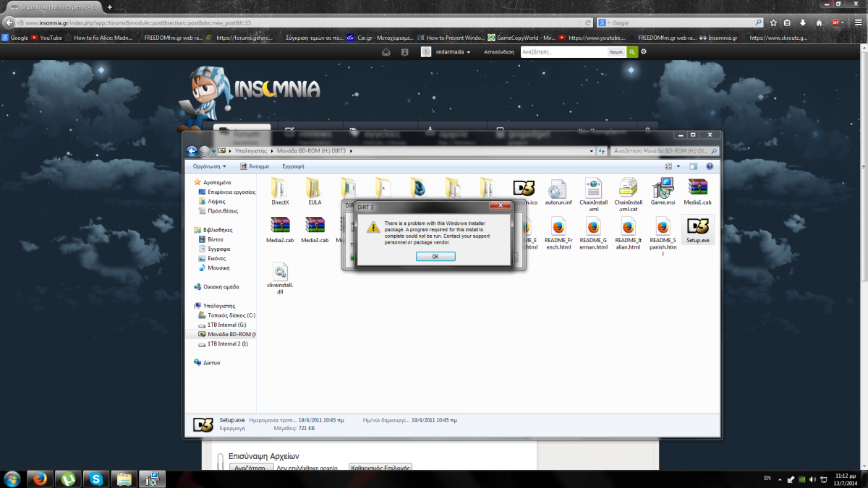Click the Explorer search box
The width and height of the screenshot is (868, 488).
tap(664, 151)
